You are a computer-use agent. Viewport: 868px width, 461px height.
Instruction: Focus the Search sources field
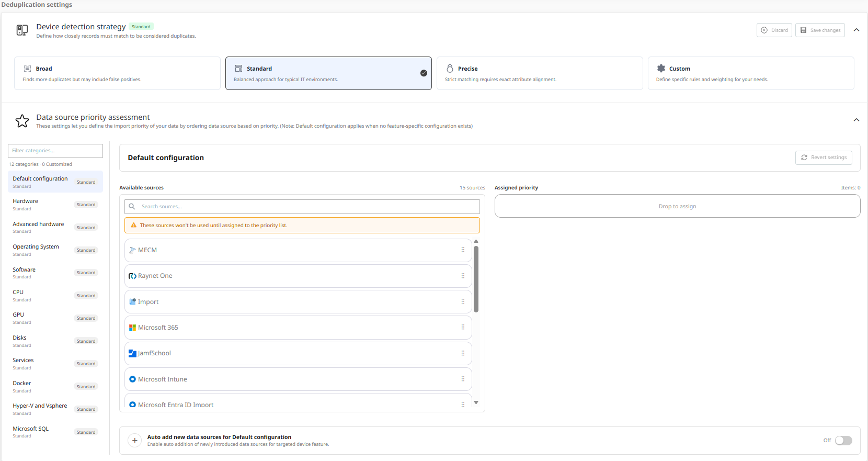click(x=302, y=207)
